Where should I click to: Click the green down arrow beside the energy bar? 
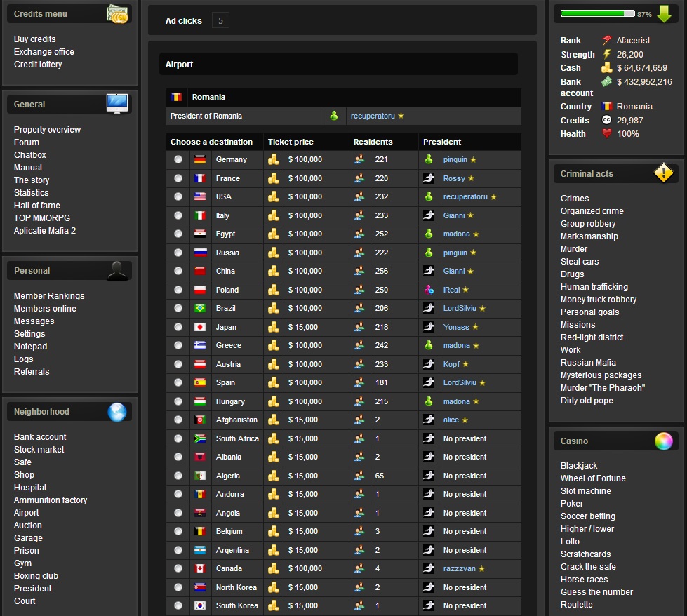pos(665,13)
